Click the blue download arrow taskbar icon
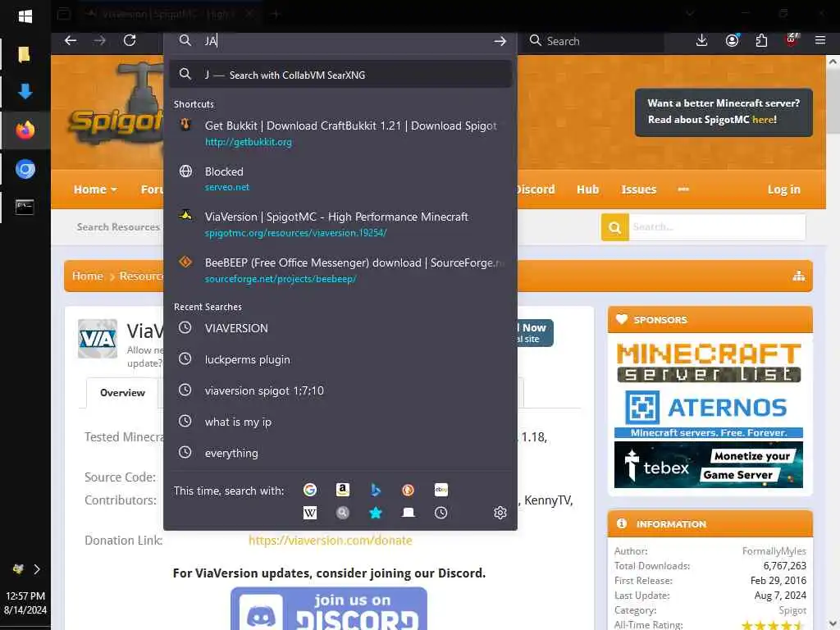Viewport: 840px width, 630px height. [25, 92]
